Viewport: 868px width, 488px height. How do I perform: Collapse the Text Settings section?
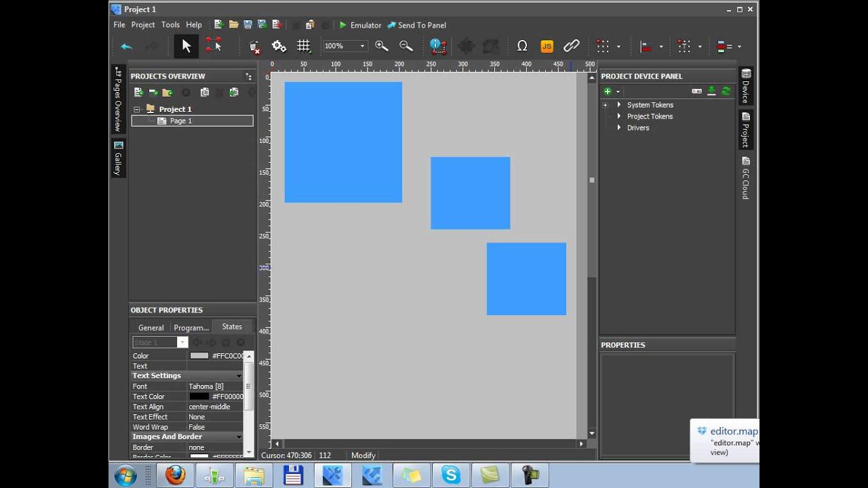[x=239, y=376]
